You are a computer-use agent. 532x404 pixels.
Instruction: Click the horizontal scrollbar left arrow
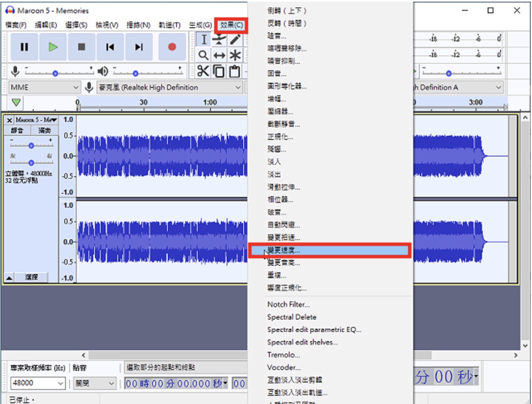coord(84,355)
